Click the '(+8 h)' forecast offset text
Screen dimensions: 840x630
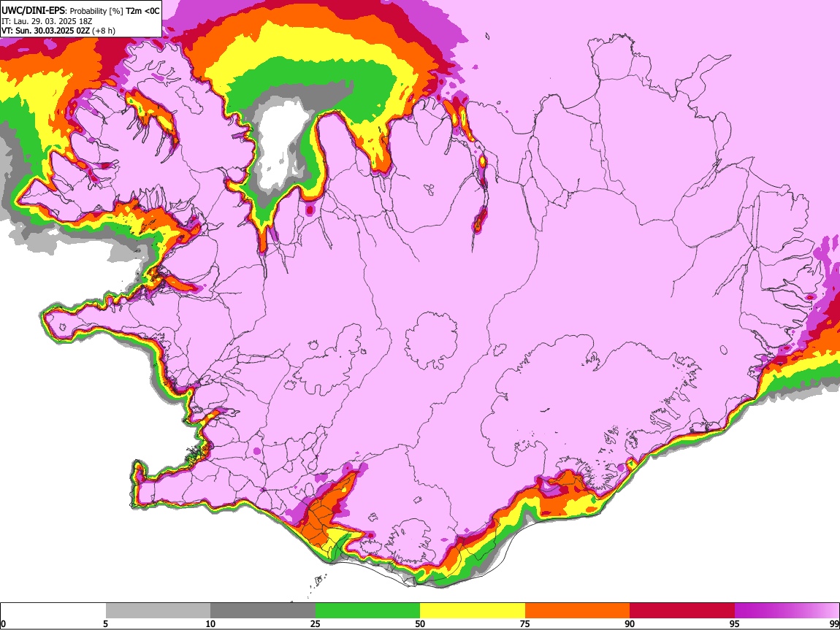tap(104, 31)
